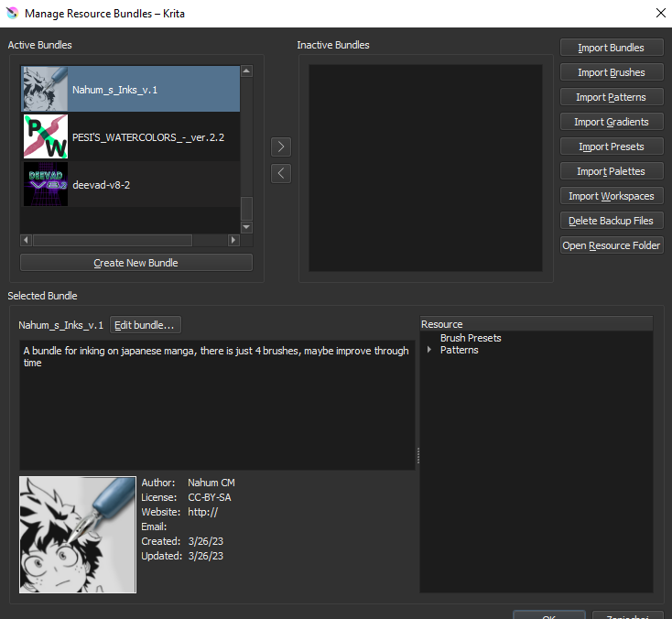Close the Manage Resource Bundles dialog
Viewport: 672px width, 619px height.
660,13
